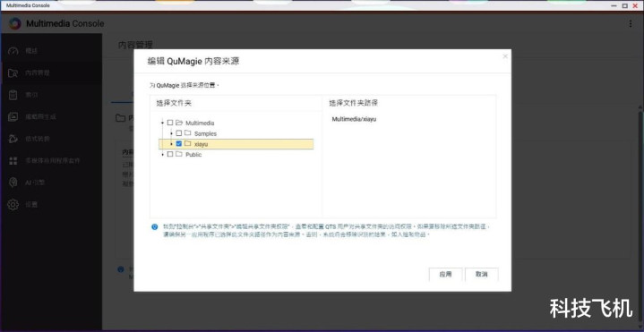Screen dimensions: 644x332
Task: Open the 内容管理 content management sidebar item
Action: coord(51,73)
